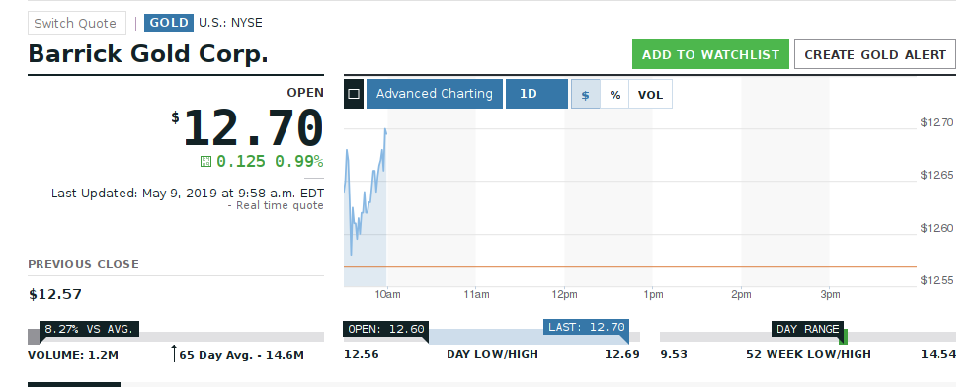Click the 11am label on chart axis
This screenshot has width=980, height=387.
pyautogui.click(x=476, y=294)
